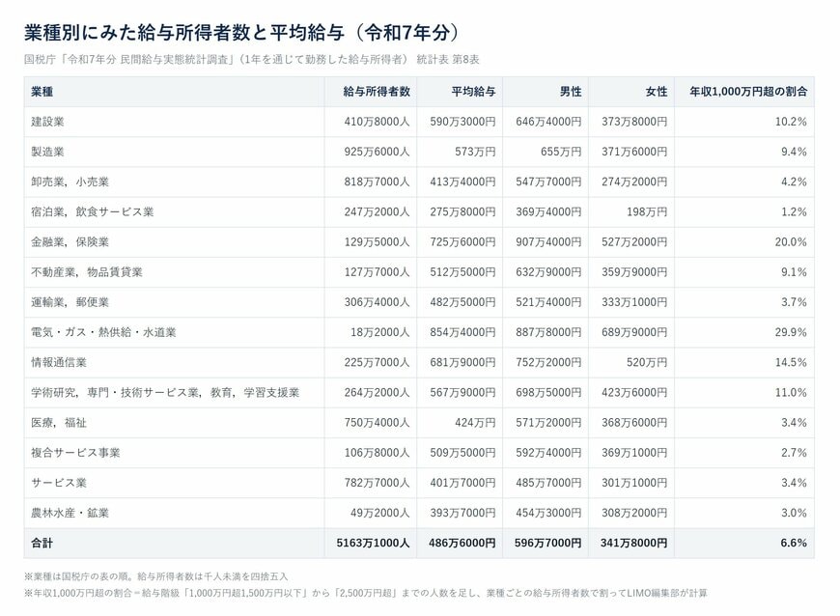Click 49万2000人 in the 農林水産・鉱業 row
Viewport: 840px width, 616px height.
point(380,513)
